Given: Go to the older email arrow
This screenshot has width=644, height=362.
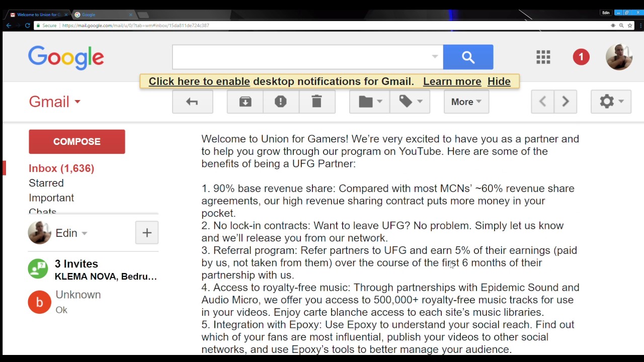Looking at the screenshot, I should [566, 102].
